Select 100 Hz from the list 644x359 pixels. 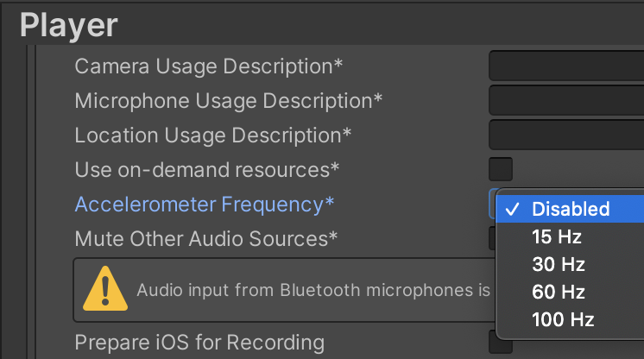click(x=563, y=319)
